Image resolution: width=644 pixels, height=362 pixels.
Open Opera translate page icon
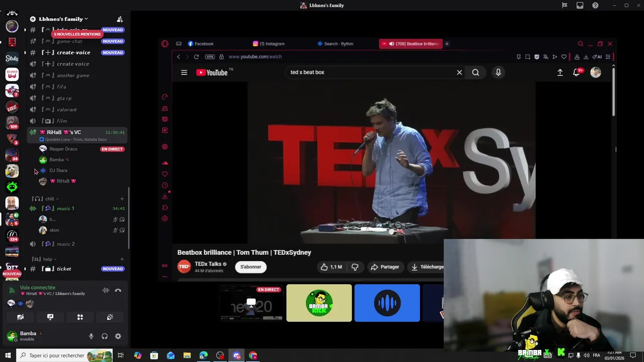point(546,57)
